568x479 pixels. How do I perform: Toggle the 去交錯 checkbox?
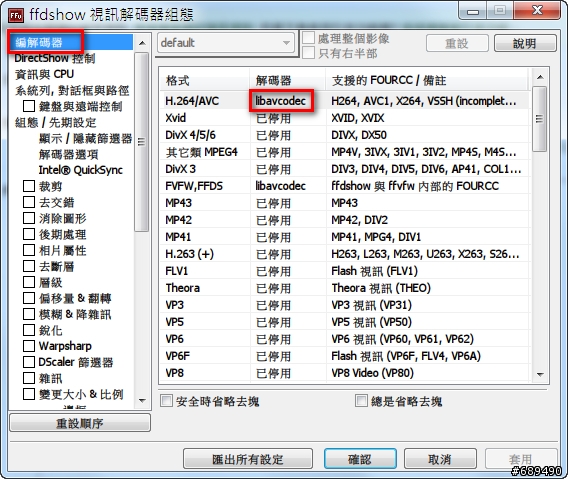coord(29,202)
